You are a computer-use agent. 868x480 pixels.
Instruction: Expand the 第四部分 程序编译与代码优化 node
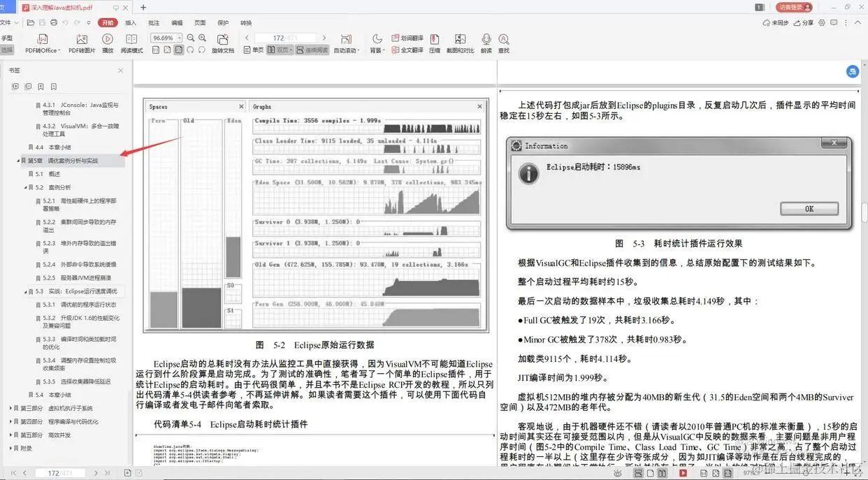(x=10, y=421)
